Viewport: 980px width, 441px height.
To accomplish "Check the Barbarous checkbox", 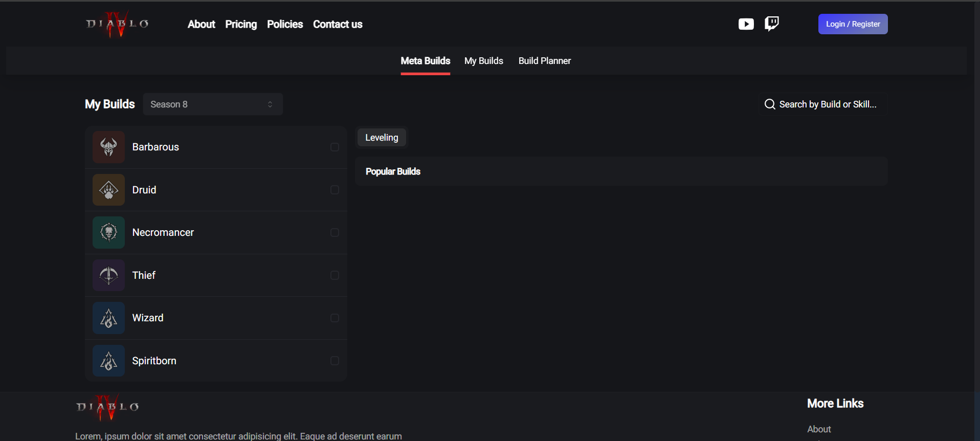I will point(335,147).
